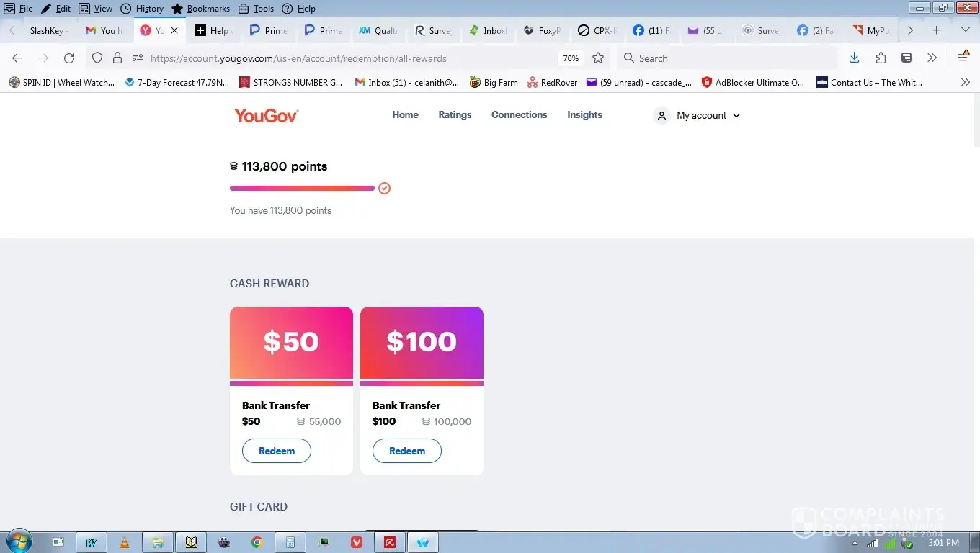Viewport: 980px width, 553px height.
Task: Bookmark this page with the star icon
Action: (598, 58)
